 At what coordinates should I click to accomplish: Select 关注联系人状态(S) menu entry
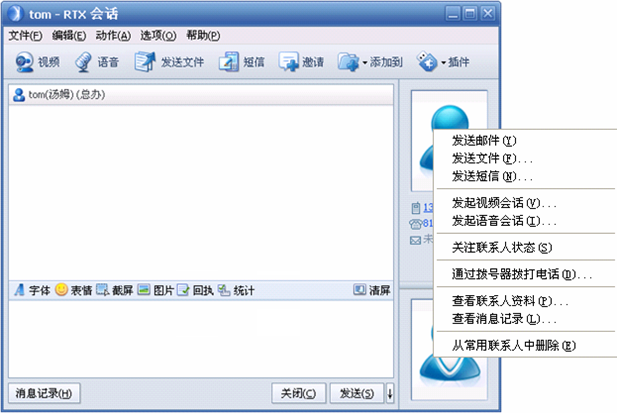525,247
